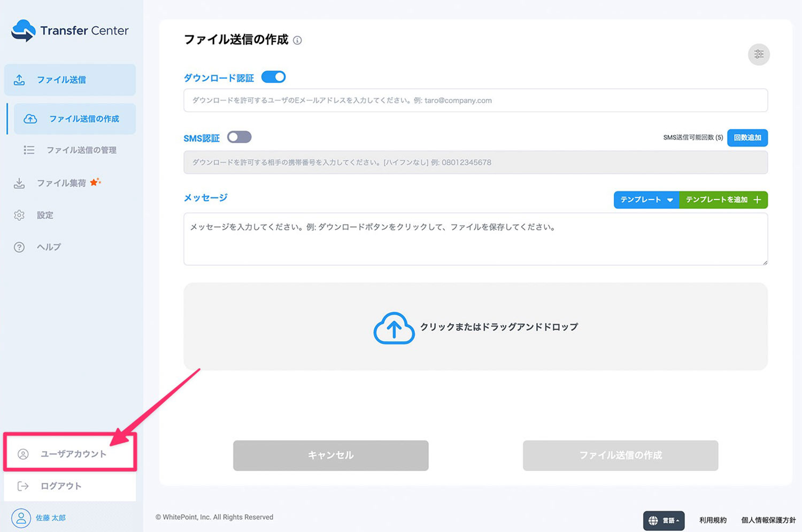The image size is (802, 532).
Task: Disable the ダウンロード認証 toggle
Action: click(x=273, y=76)
